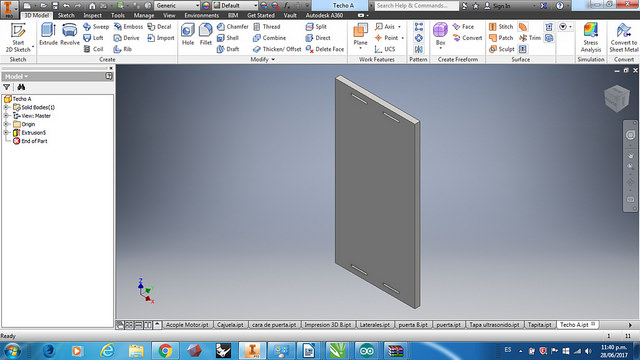Select the Shell tool

(x=228, y=38)
